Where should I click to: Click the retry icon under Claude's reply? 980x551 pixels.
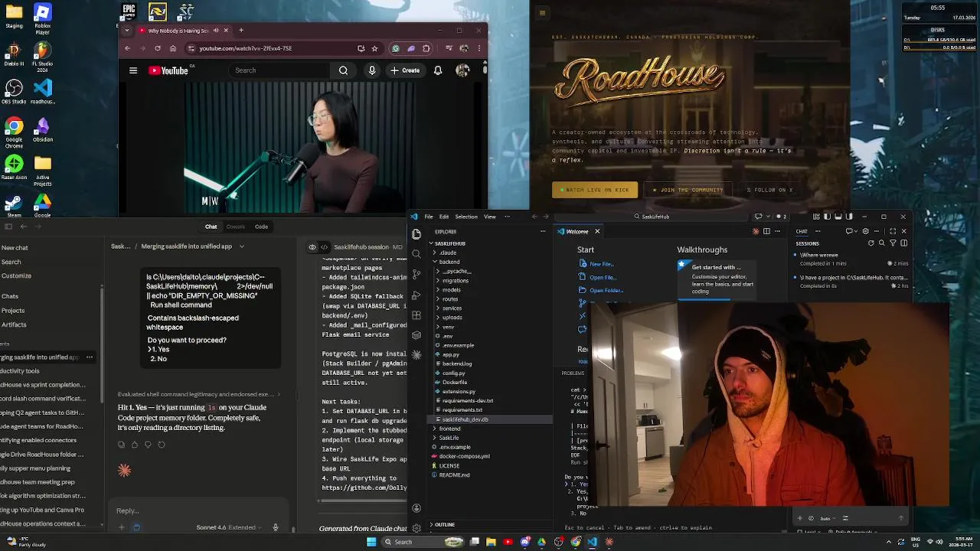[161, 445]
